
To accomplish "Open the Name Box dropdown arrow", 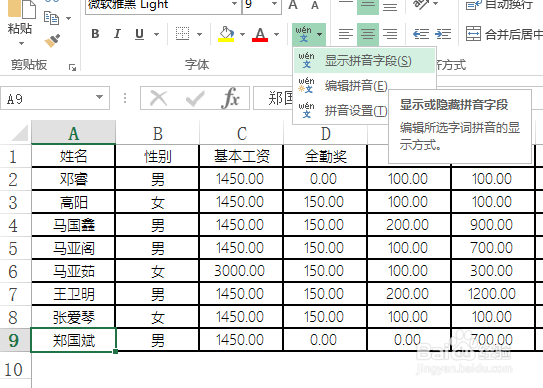I will coord(99,97).
